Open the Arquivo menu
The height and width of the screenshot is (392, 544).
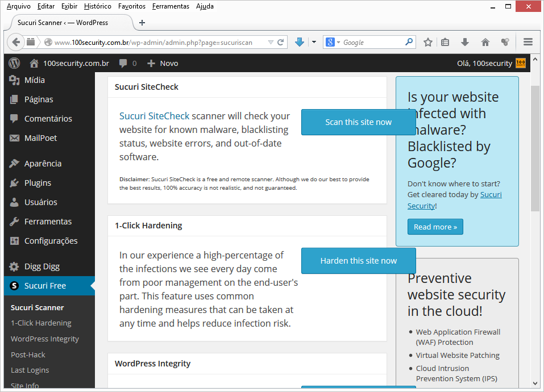coord(18,6)
